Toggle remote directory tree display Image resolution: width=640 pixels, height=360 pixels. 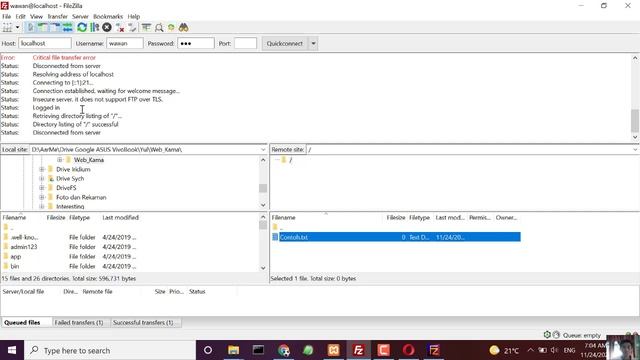click(55, 27)
